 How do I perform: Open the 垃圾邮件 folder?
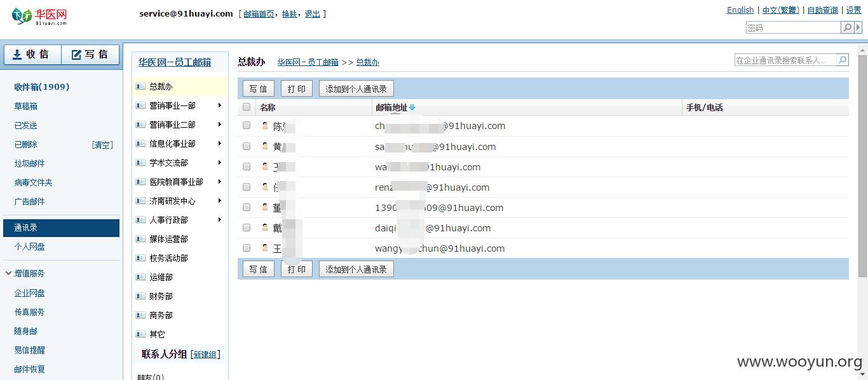pos(30,163)
